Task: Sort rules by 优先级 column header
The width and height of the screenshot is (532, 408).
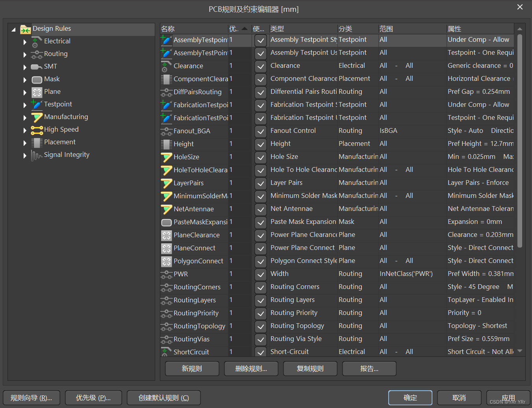Action: point(239,29)
